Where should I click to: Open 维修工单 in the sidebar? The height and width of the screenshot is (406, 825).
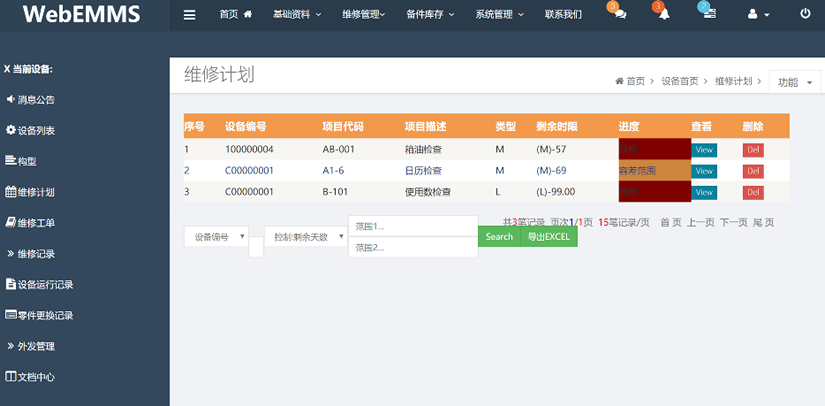point(31,222)
